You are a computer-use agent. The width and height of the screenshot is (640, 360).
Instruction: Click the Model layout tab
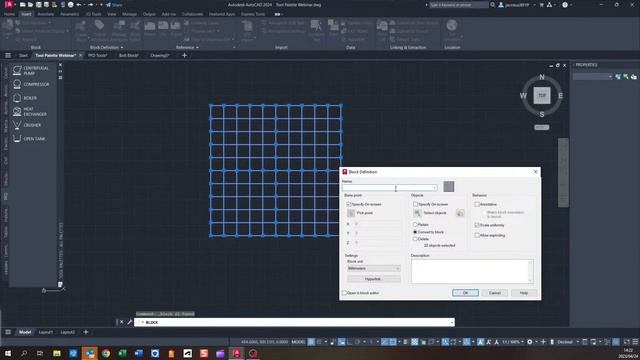pos(25,332)
